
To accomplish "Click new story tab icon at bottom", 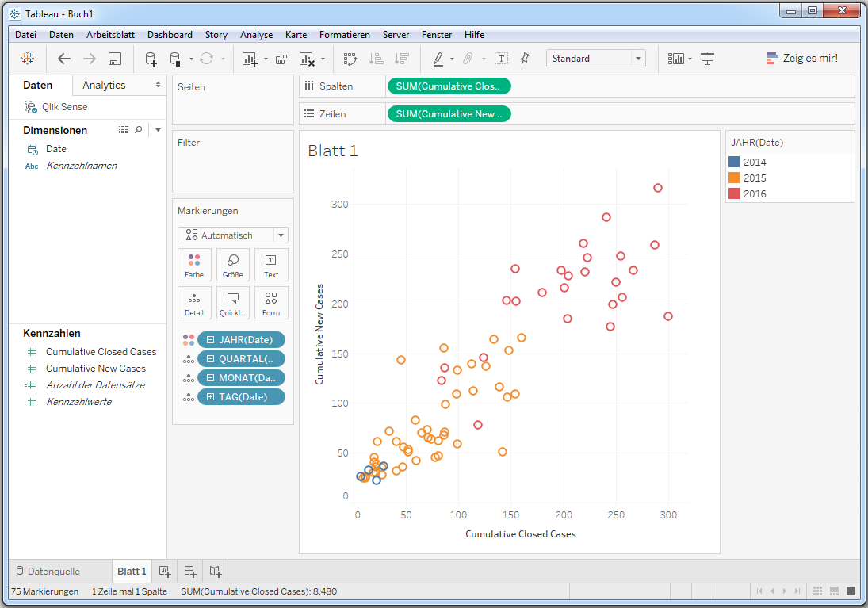I will click(x=216, y=571).
